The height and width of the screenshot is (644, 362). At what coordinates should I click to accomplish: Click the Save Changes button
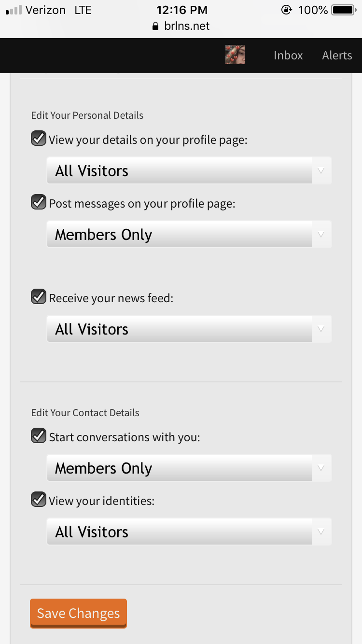pos(78,614)
